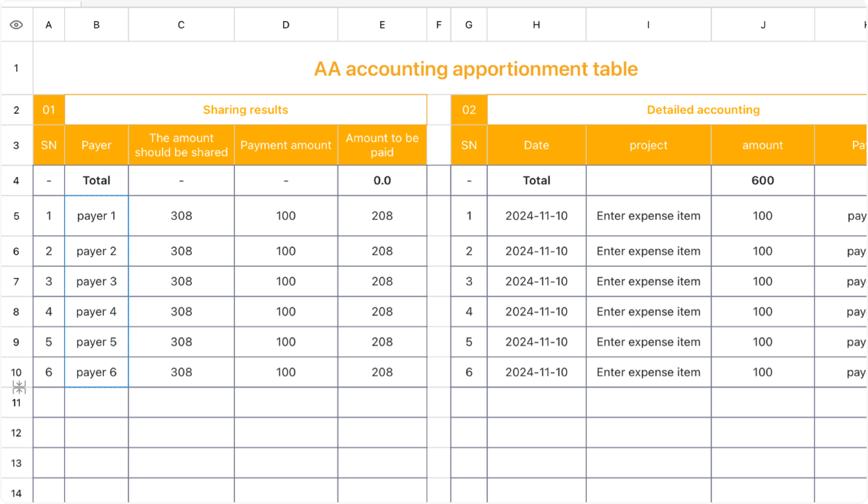
Task: Click the row collapse icon below row 10
Action: tap(19, 388)
